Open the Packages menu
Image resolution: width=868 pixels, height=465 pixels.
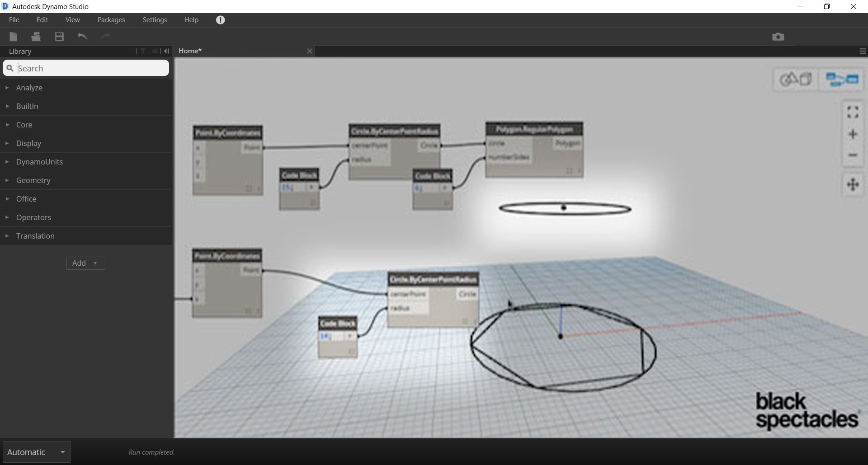pos(111,19)
